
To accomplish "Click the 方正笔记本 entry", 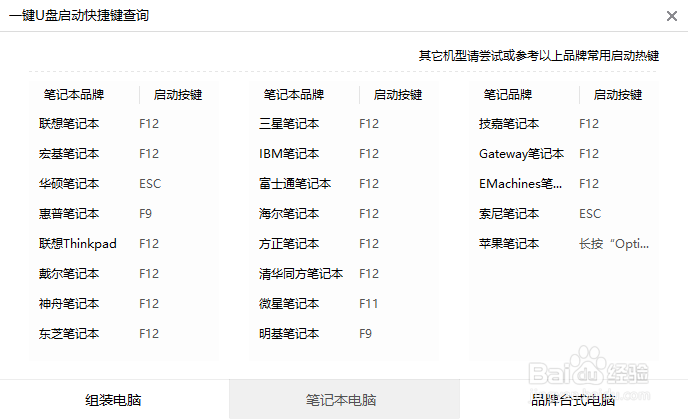I will [289, 244].
